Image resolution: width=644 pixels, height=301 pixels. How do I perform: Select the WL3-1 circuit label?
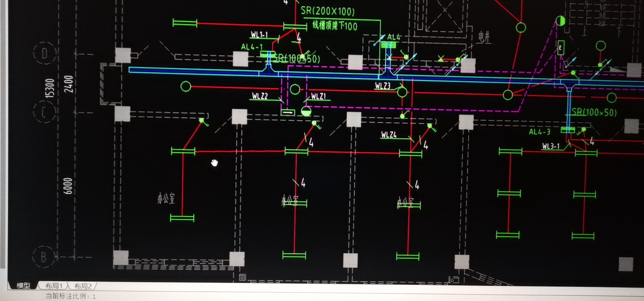tap(551, 146)
